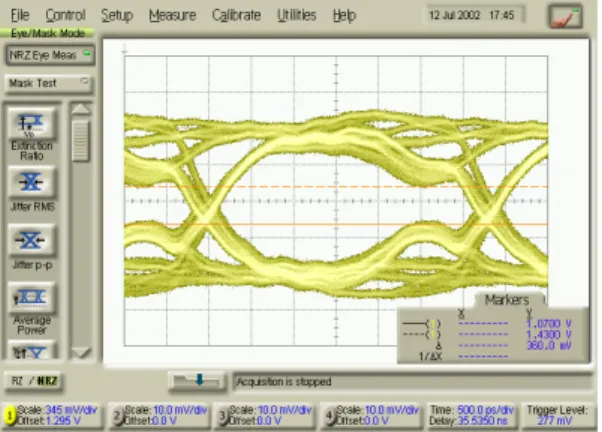Open the File menu
Screen dimensions: 602x432
click(x=20, y=15)
